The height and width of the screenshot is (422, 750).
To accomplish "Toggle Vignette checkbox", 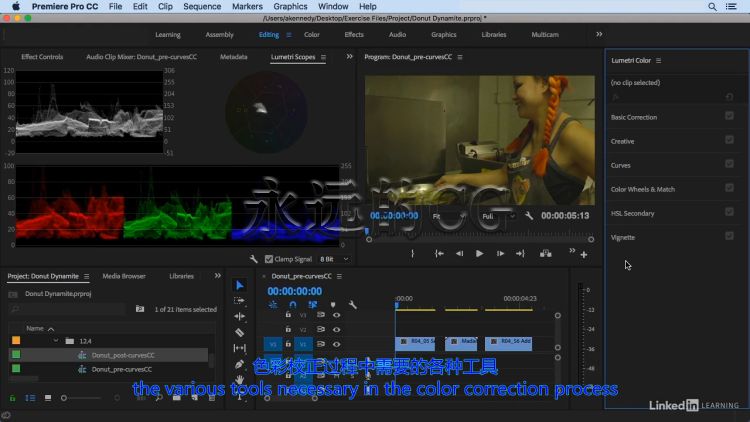I will pyautogui.click(x=729, y=236).
